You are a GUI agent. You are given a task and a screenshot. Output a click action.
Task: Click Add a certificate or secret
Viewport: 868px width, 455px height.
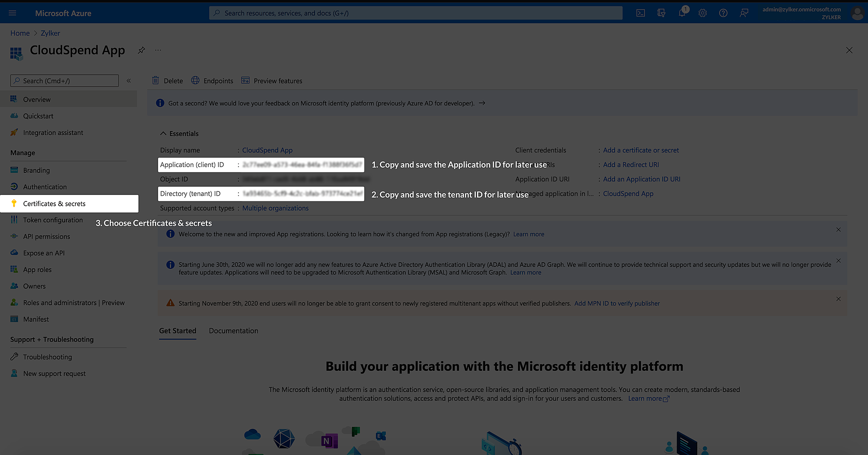(x=641, y=150)
